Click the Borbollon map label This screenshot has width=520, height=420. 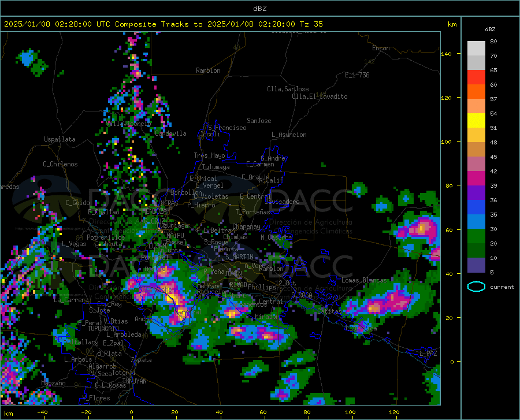point(187,192)
